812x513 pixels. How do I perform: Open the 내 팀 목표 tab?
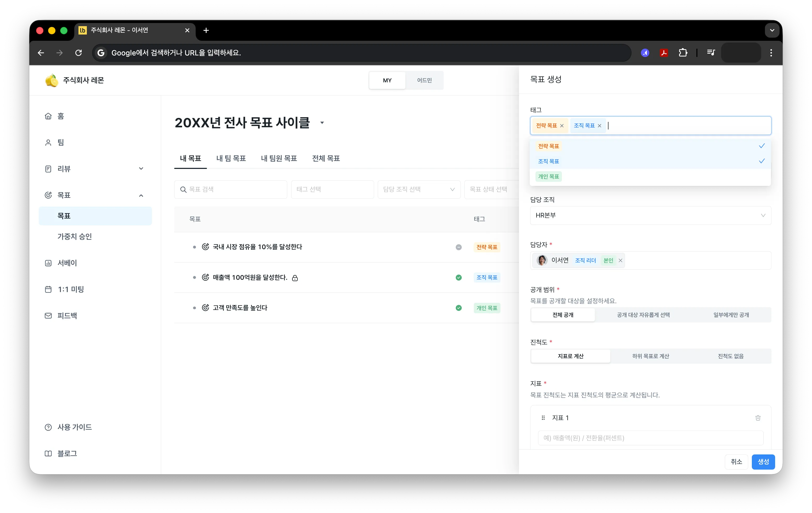[x=231, y=158]
